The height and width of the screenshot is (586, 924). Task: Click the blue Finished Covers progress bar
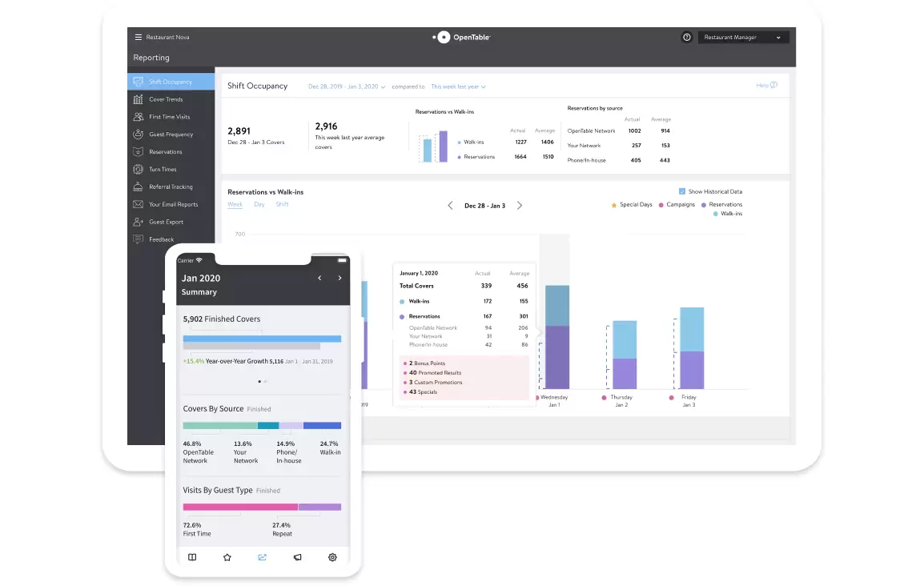(262, 339)
